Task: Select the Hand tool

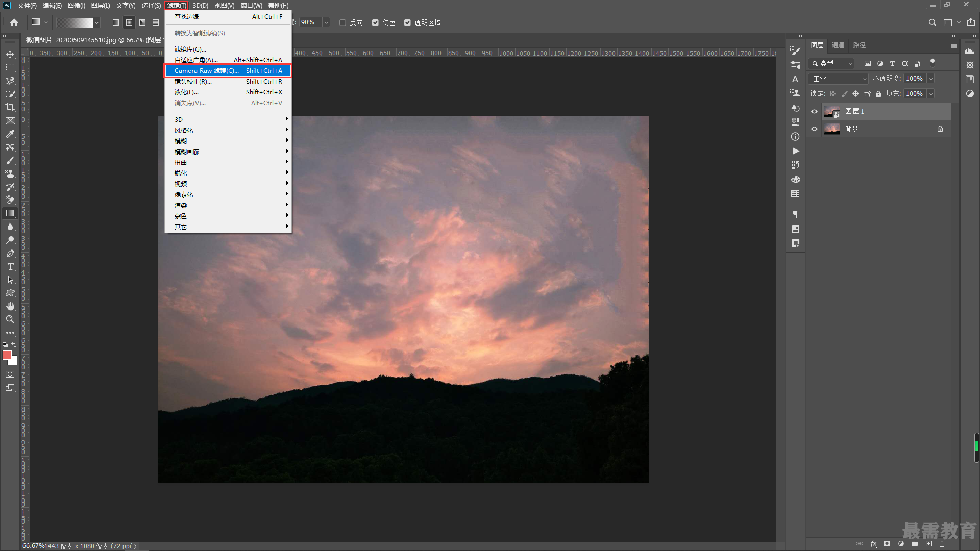Action: tap(10, 306)
